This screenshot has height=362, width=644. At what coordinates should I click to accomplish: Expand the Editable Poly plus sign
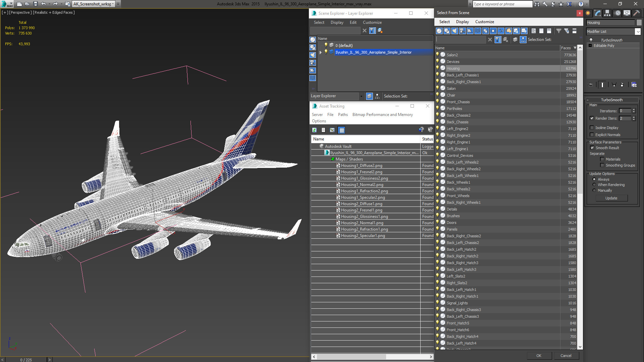point(590,46)
